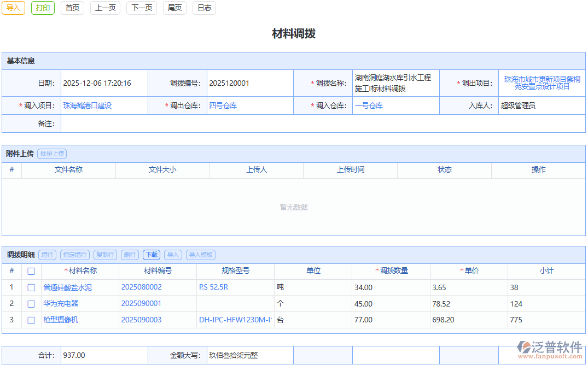This screenshot has width=588, height=365.
Task: Select the checkbox for 普通硅酸盐水泥 row
Action: click(31, 287)
